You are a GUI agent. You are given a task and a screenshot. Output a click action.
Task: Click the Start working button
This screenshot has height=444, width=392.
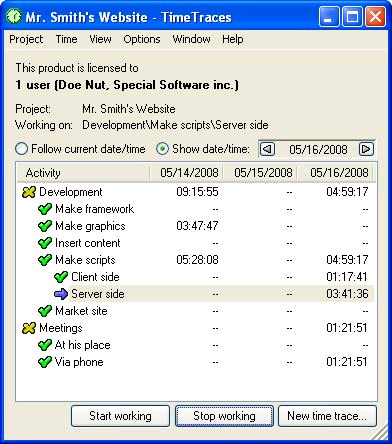(x=120, y=416)
